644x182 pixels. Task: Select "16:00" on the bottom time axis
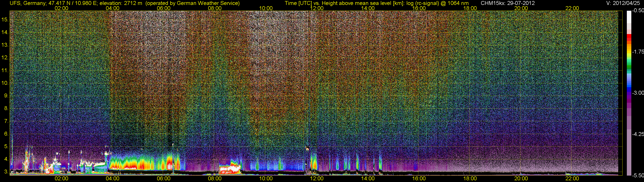coord(419,179)
